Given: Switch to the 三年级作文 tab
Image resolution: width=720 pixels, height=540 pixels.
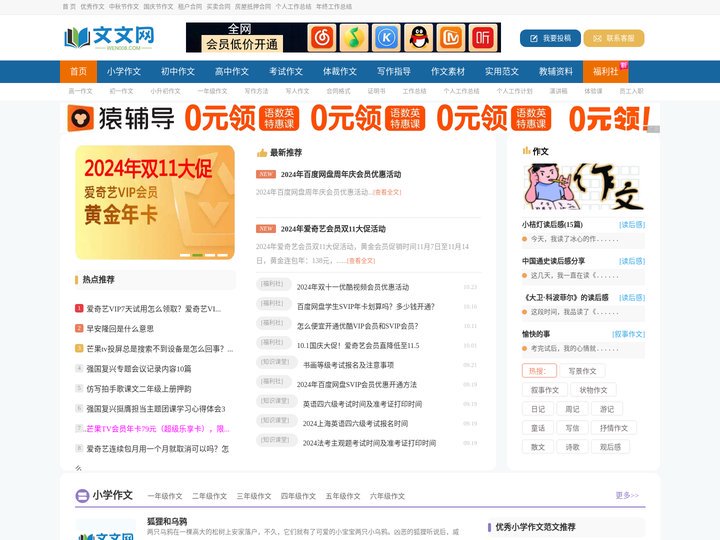Looking at the screenshot, I should [x=254, y=496].
